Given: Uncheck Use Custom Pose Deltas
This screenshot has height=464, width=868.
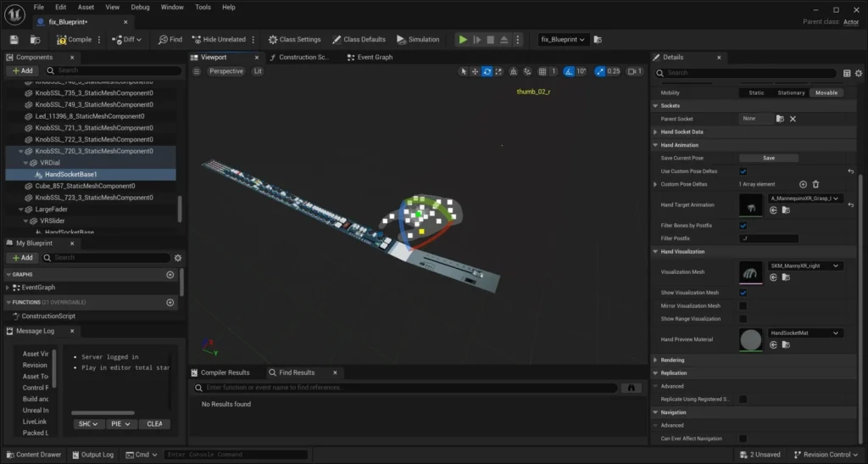Looking at the screenshot, I should [x=743, y=171].
